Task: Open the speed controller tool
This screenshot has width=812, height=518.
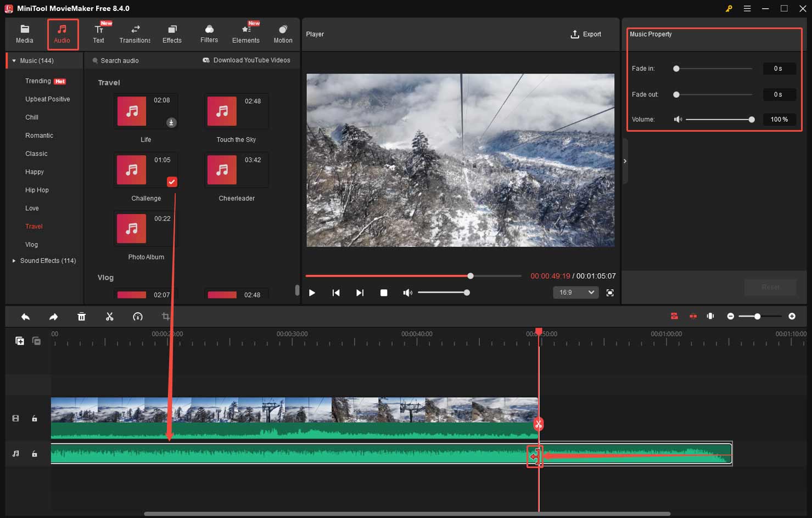Action: (x=137, y=316)
